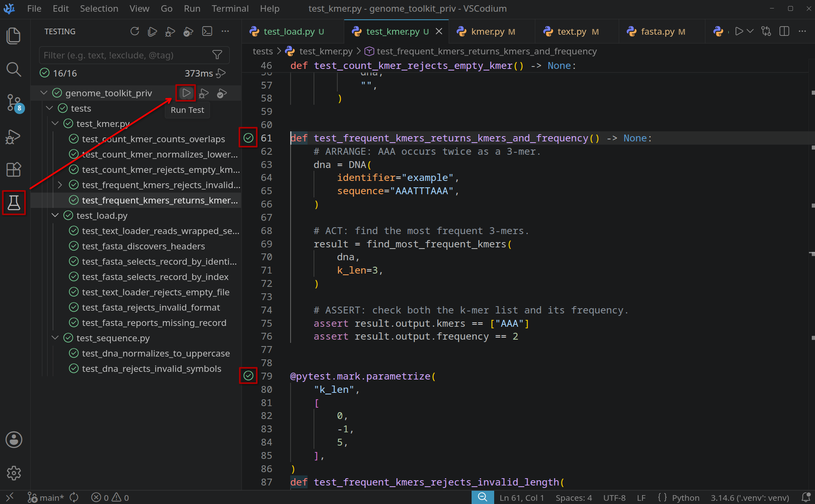Open remote window indicator in status bar

[x=10, y=498]
